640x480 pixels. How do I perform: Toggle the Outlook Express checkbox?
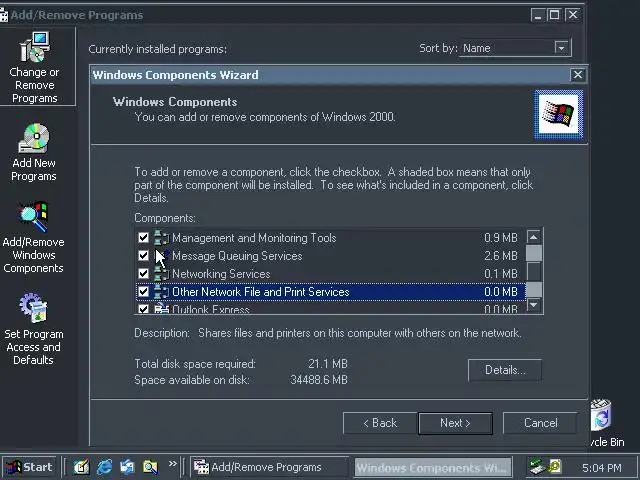(143, 309)
